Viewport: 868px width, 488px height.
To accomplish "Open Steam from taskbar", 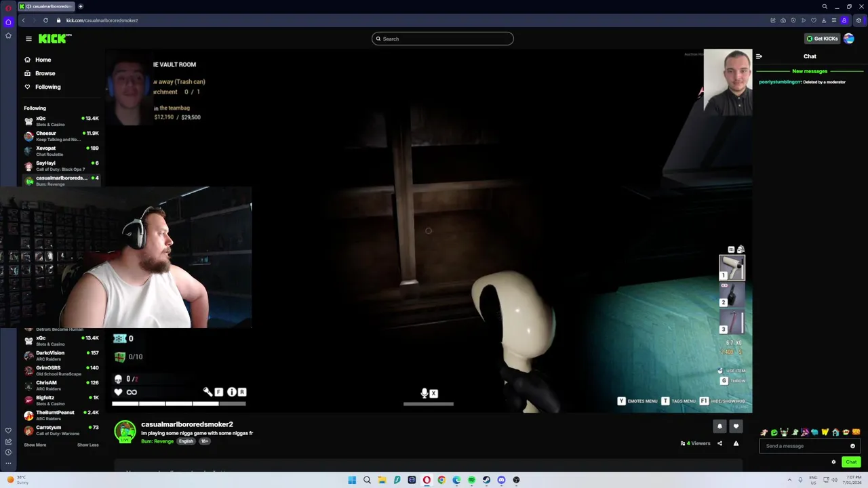I will (486, 480).
